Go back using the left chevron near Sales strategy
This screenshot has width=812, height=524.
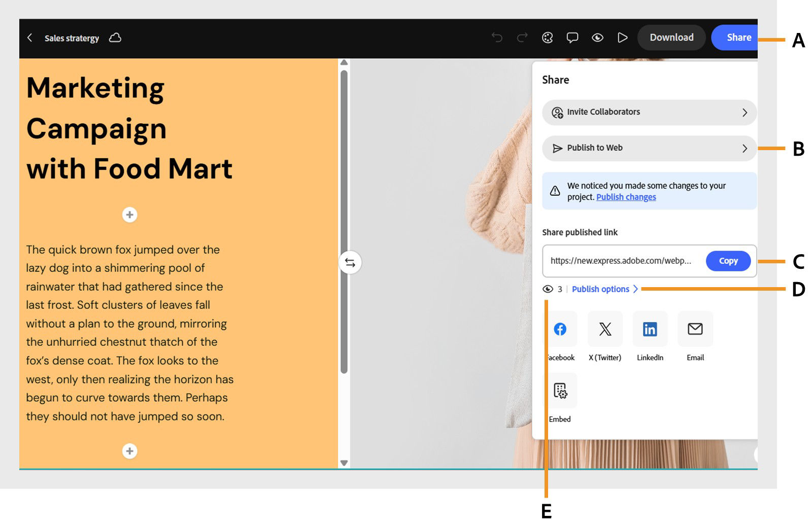[30, 38]
